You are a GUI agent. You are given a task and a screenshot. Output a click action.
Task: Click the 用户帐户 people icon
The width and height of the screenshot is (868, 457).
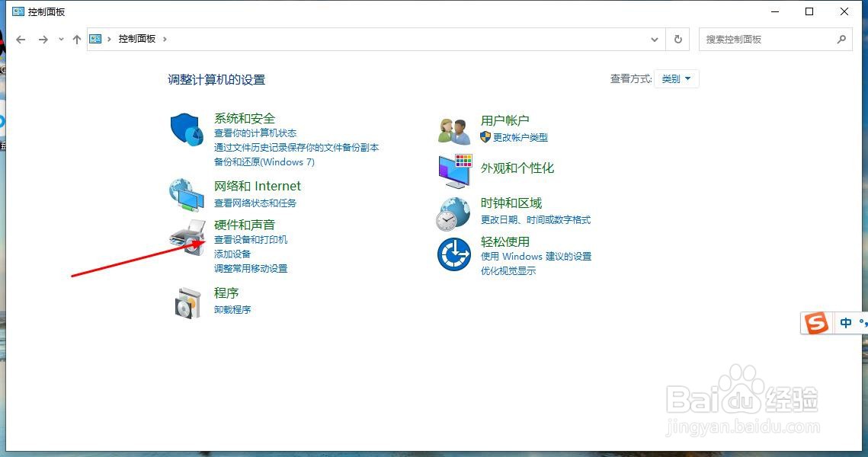click(x=453, y=128)
